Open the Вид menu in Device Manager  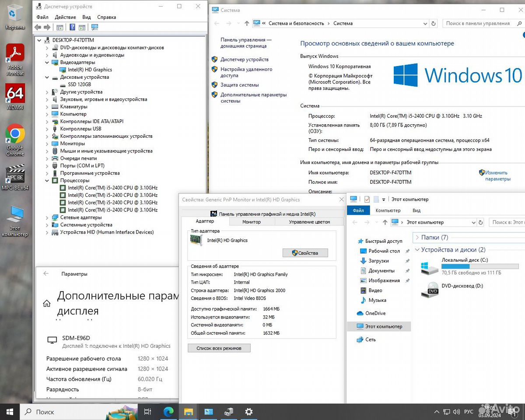pos(87,17)
